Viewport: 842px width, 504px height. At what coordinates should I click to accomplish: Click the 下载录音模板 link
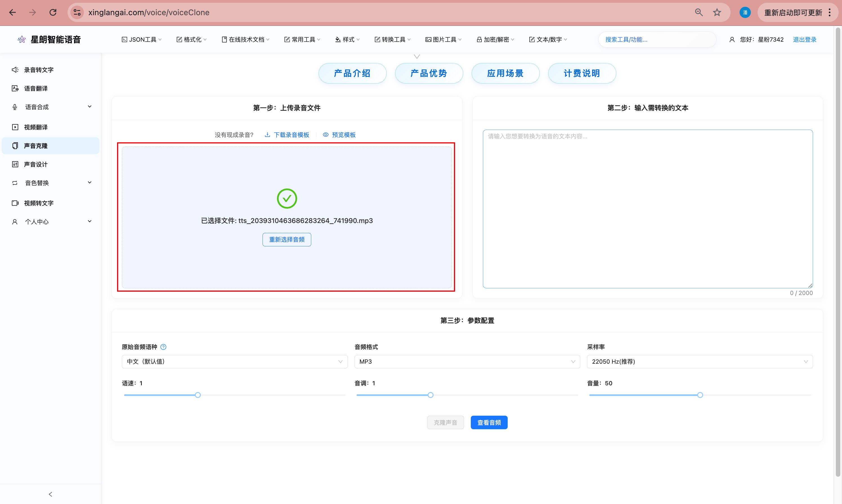pos(291,135)
